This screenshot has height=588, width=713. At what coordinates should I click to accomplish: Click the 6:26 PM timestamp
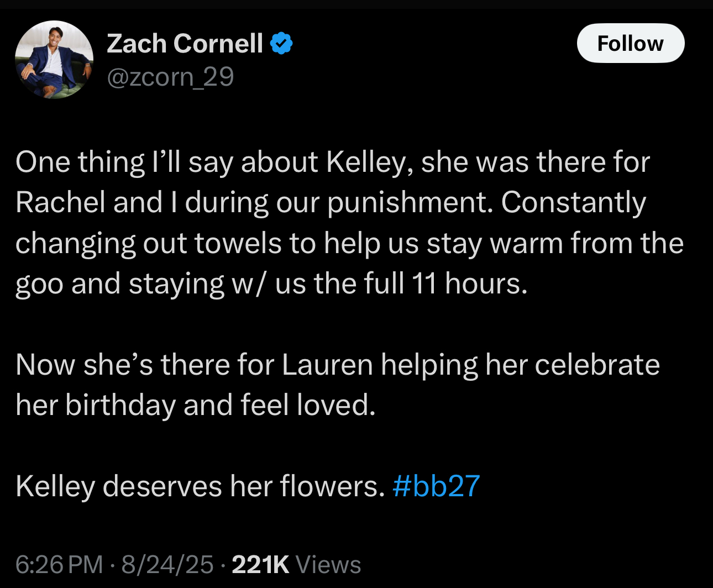59,565
